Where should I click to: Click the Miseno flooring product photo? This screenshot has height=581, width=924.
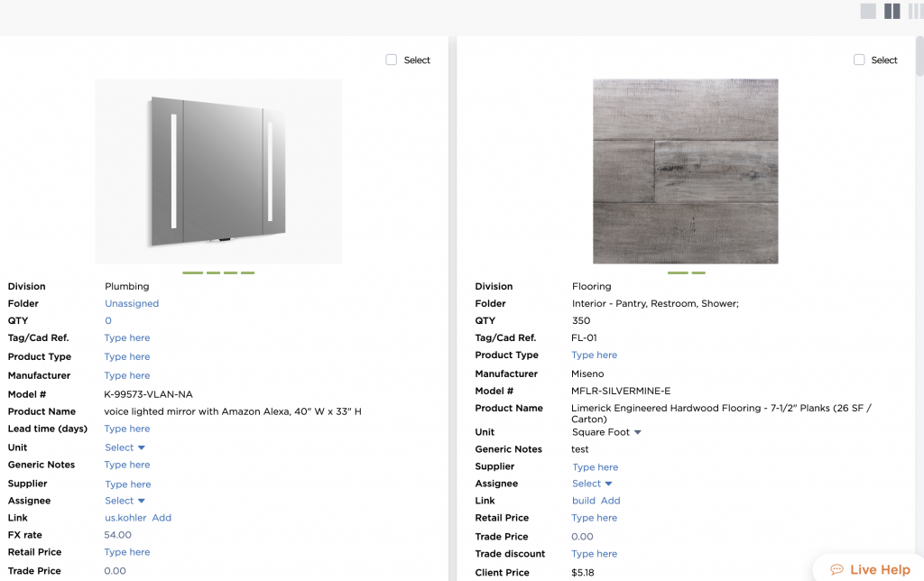685,171
